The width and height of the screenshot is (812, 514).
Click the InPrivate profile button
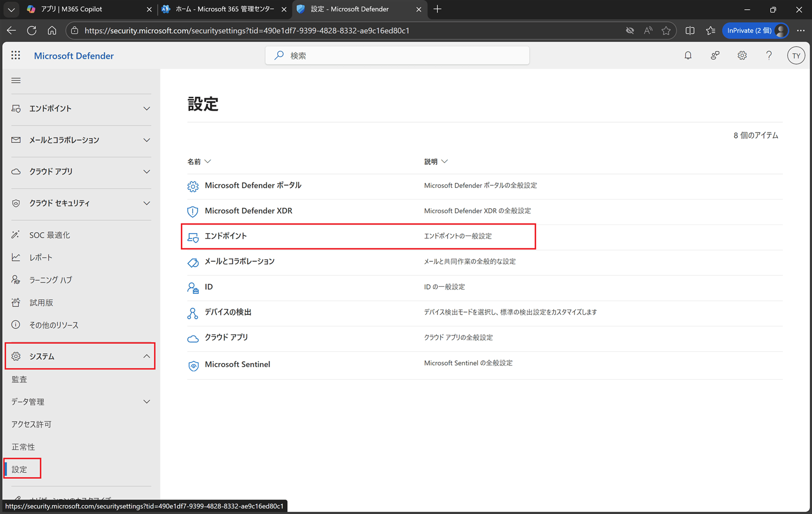coord(756,31)
